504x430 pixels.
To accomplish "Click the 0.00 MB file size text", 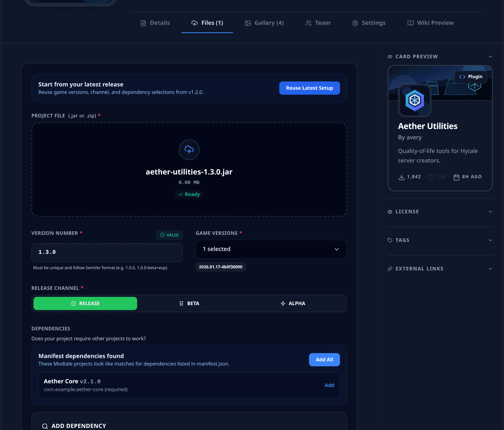I will [x=189, y=182].
